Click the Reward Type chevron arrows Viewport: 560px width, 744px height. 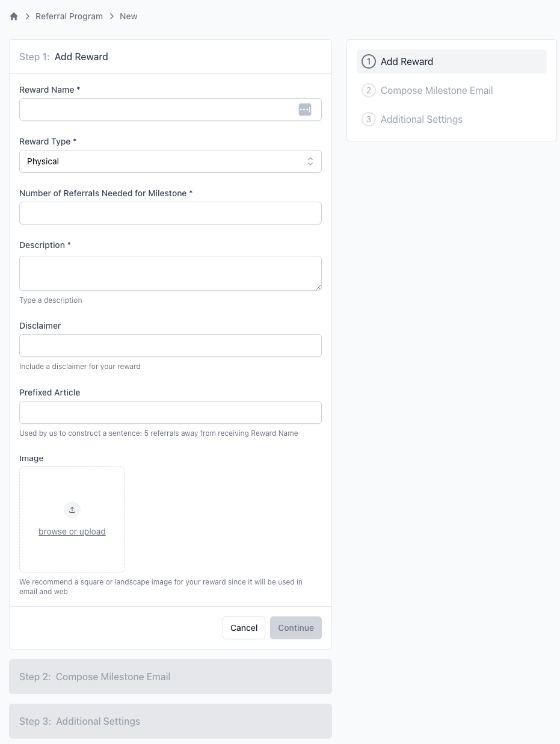[x=310, y=161]
